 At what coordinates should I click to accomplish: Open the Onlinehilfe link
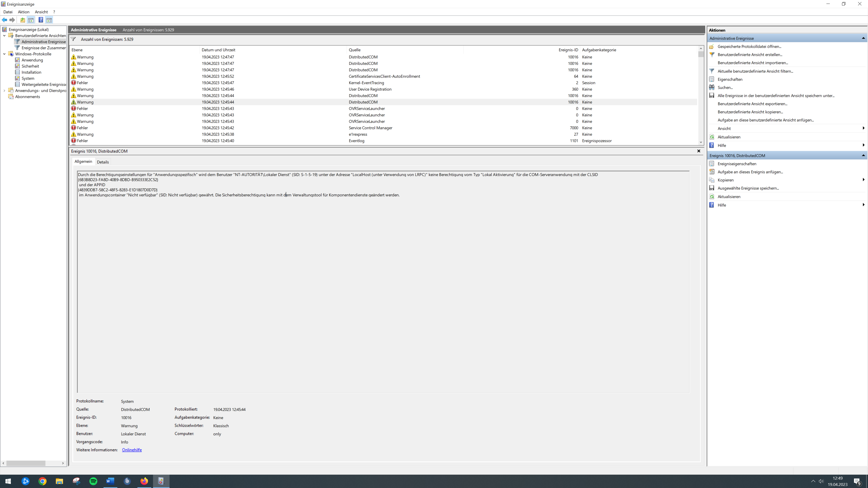pyautogui.click(x=132, y=450)
